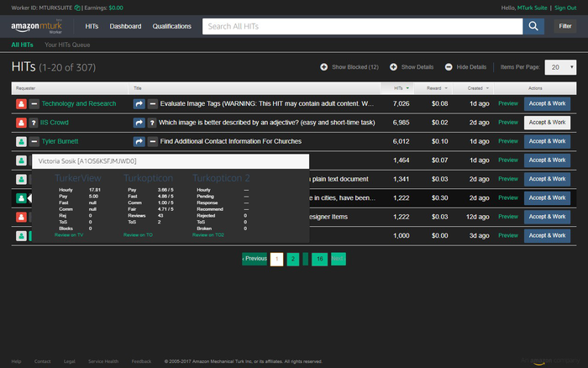Switch to All HITs tab

click(x=22, y=45)
